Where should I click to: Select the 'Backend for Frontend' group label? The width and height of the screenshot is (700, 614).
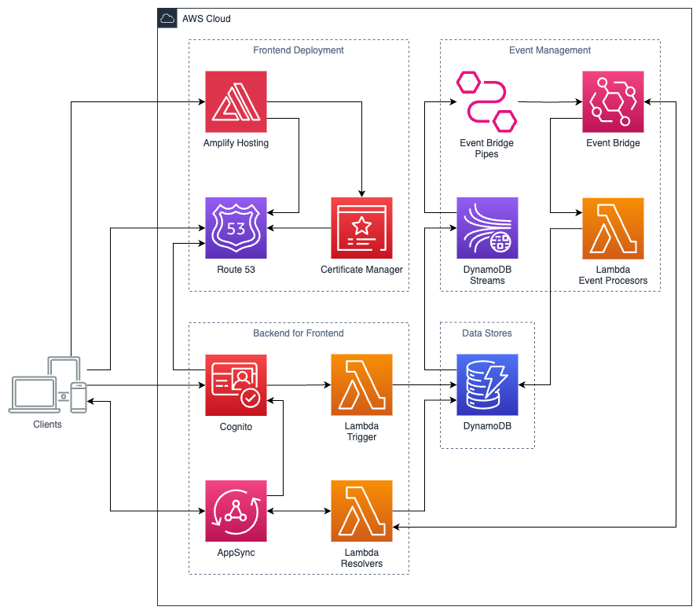(299, 333)
